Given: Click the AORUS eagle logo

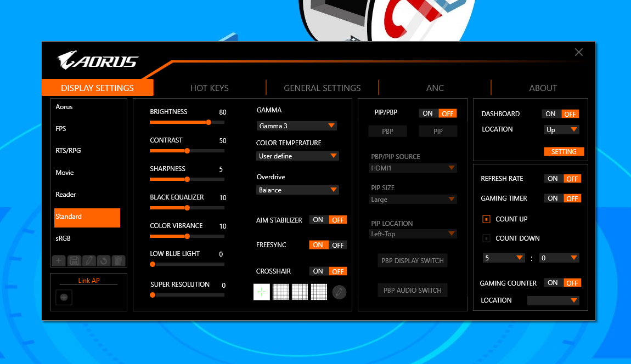Looking at the screenshot, I should tap(98, 60).
